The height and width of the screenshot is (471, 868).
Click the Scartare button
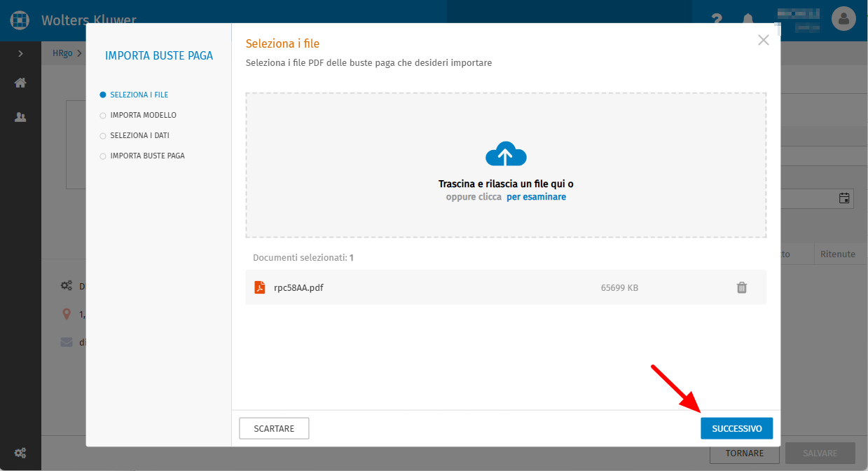[x=274, y=428]
